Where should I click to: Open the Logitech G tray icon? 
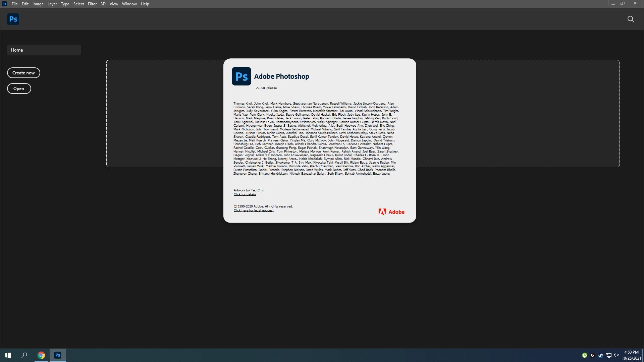(x=593, y=355)
